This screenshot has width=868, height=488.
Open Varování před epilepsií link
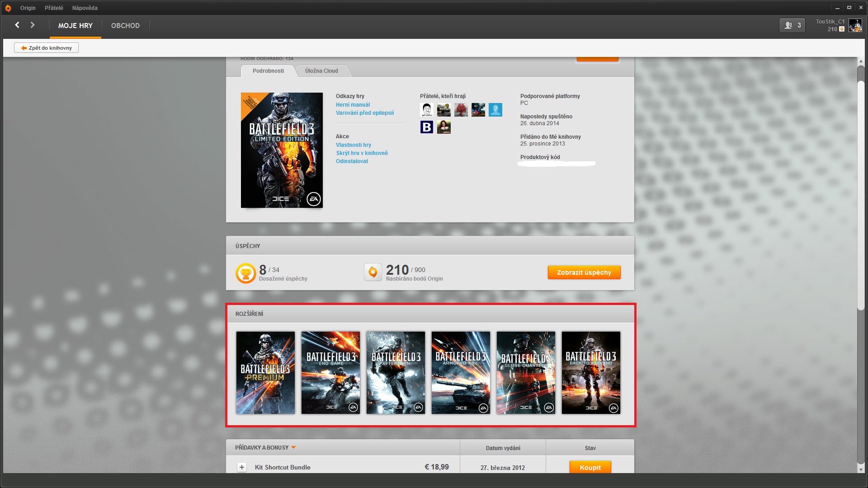(365, 113)
